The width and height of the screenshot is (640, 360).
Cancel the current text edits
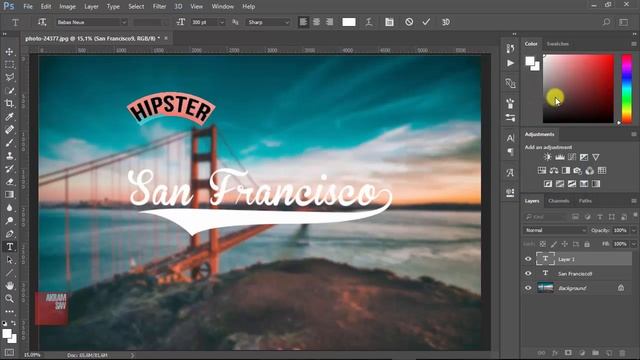[x=409, y=22]
